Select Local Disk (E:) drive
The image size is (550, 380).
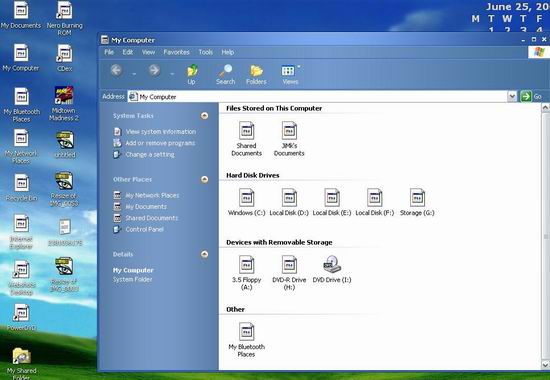332,202
